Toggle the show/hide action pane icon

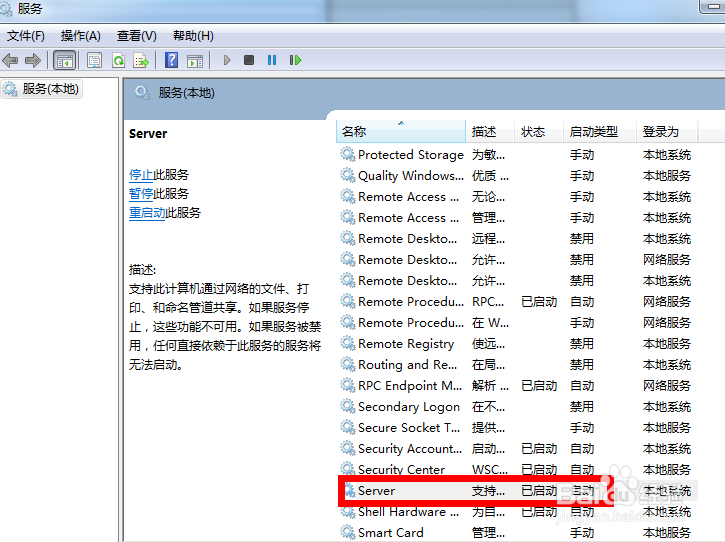point(195,60)
